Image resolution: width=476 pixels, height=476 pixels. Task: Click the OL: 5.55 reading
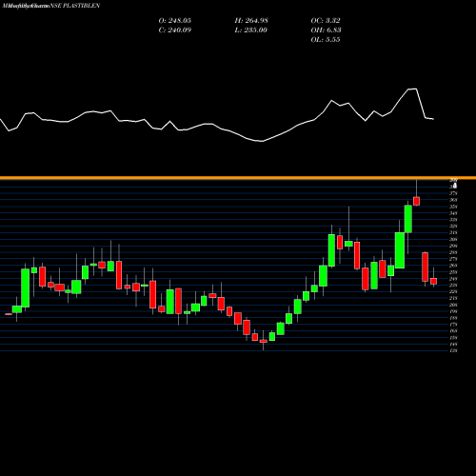pos(326,40)
